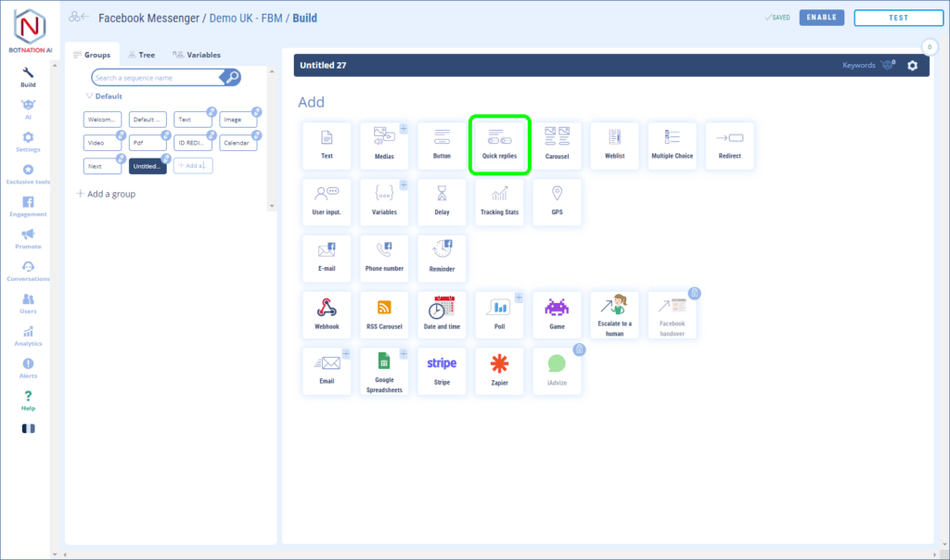
Task: Open Analytics in the left sidebar
Action: (28, 336)
